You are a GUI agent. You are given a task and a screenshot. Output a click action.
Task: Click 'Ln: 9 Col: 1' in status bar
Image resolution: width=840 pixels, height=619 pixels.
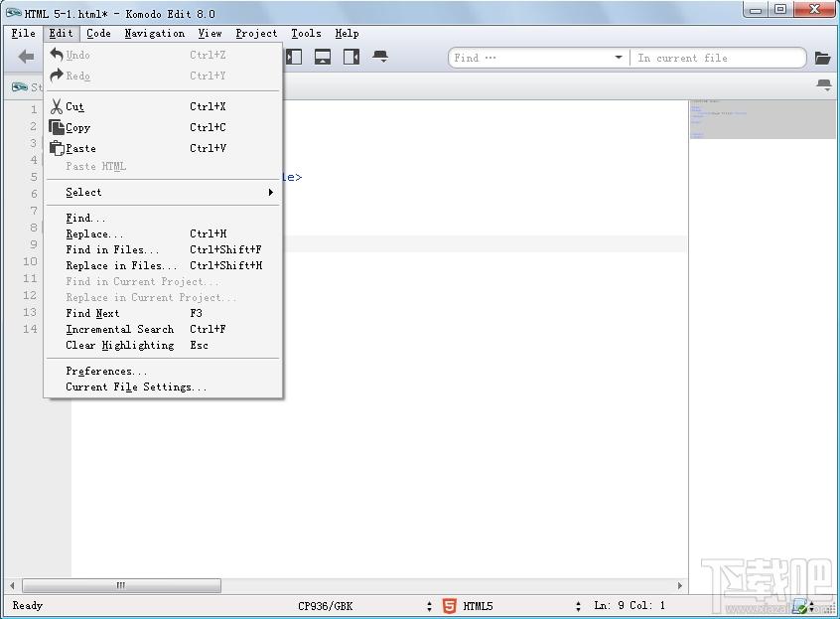click(630, 605)
